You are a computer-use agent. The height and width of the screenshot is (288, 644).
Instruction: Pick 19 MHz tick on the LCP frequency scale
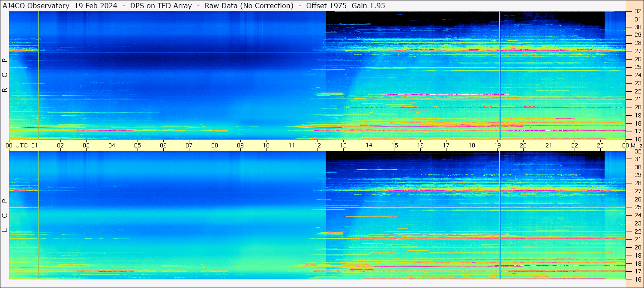pyautogui.click(x=637, y=255)
